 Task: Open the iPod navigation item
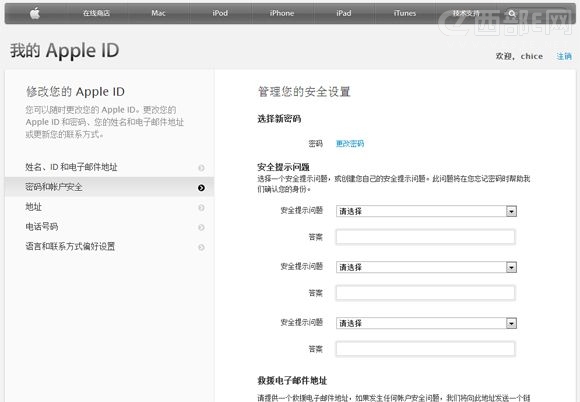(x=220, y=13)
